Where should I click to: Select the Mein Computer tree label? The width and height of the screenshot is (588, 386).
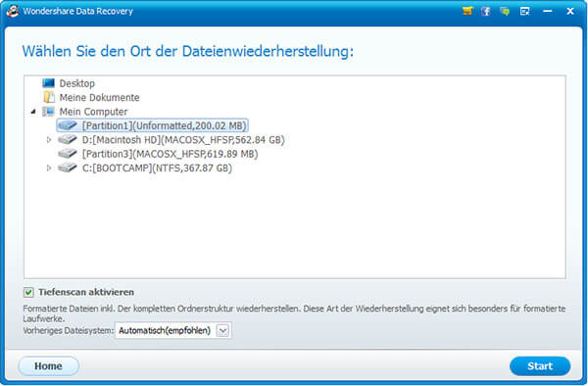pos(93,112)
